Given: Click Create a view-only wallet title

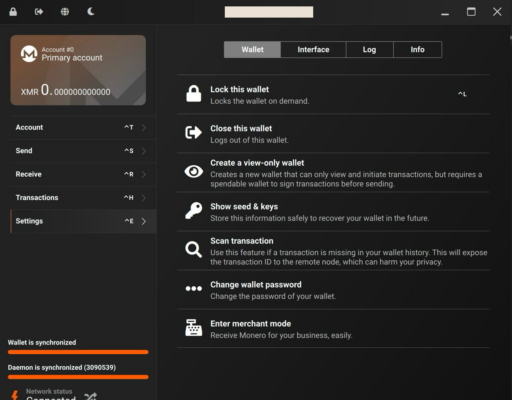Looking at the screenshot, I should [x=257, y=163].
